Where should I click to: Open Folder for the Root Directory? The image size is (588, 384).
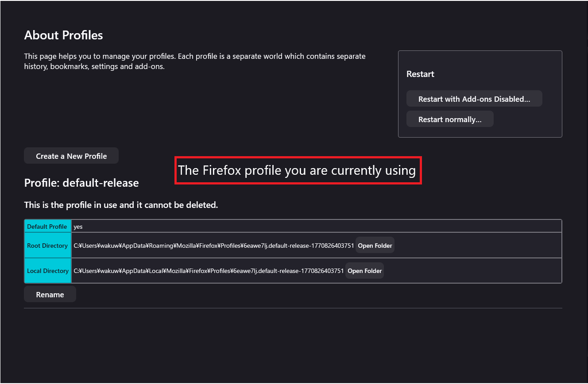[375, 246]
